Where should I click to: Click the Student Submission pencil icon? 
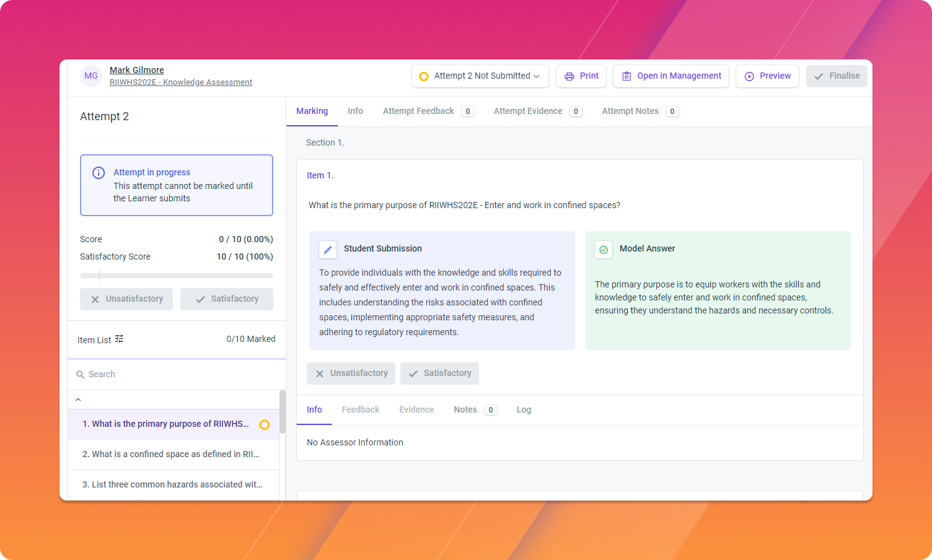click(x=328, y=249)
